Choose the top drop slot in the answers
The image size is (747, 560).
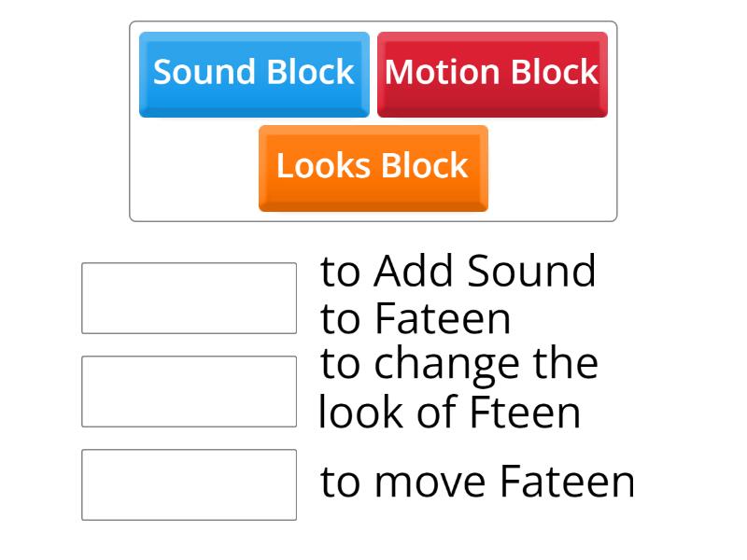189,298
